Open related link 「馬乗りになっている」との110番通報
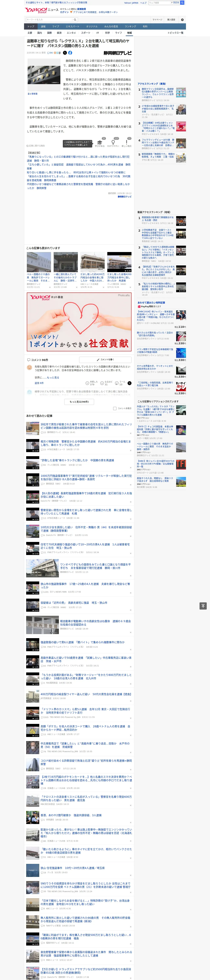 click(x=78, y=158)
